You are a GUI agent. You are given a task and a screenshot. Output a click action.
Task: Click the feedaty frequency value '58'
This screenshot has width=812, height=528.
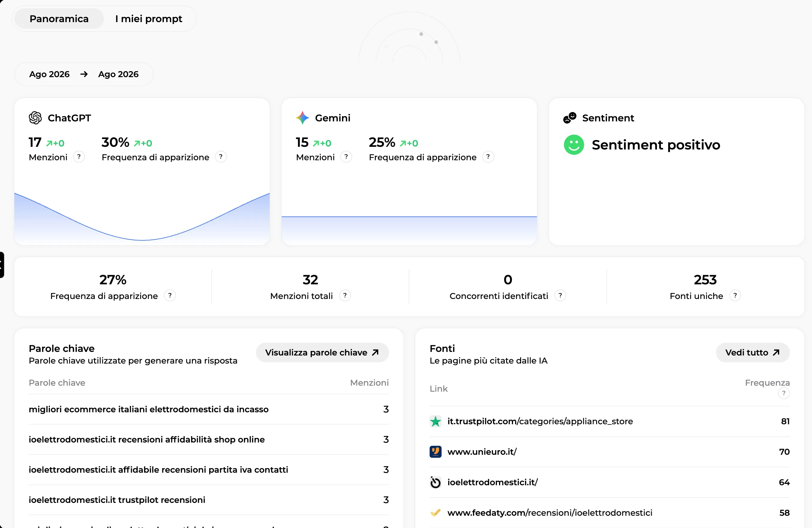pyautogui.click(x=784, y=513)
